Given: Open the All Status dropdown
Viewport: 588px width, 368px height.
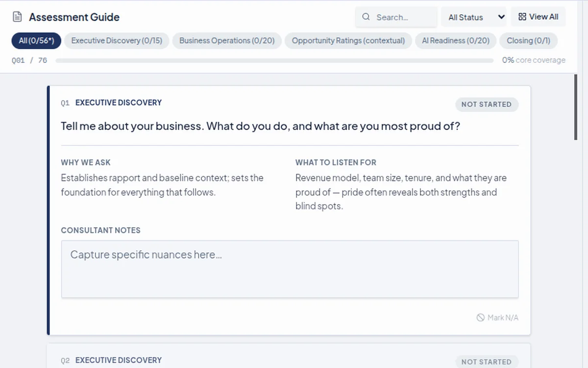Looking at the screenshot, I should coord(474,17).
